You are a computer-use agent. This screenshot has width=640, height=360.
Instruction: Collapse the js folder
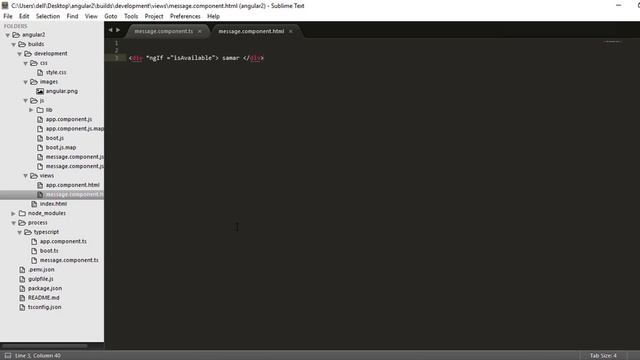tap(25, 101)
